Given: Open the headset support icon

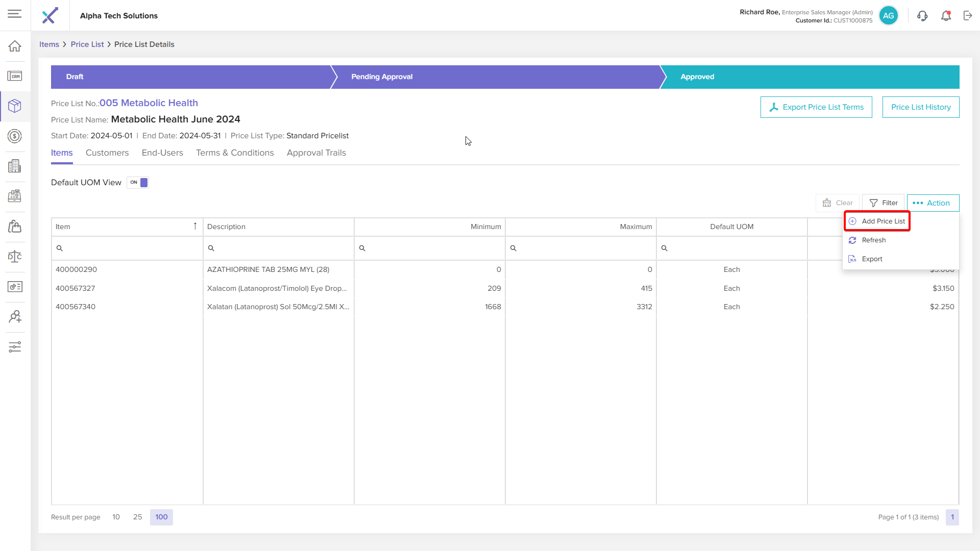Looking at the screenshot, I should 922,16.
